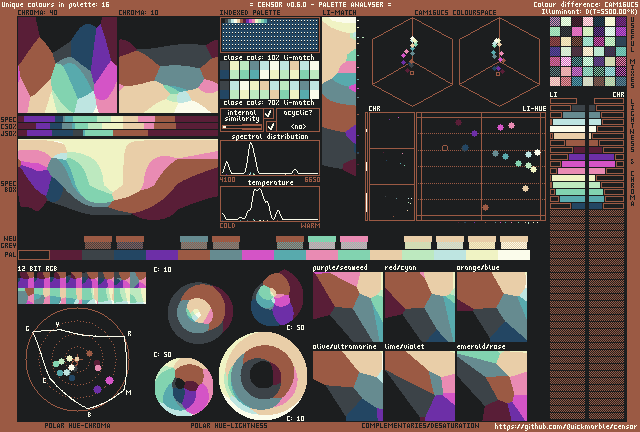Click the JSO% spectrum strip
Image resolution: width=640 pixels, height=432 pixels.
(x=118, y=133)
